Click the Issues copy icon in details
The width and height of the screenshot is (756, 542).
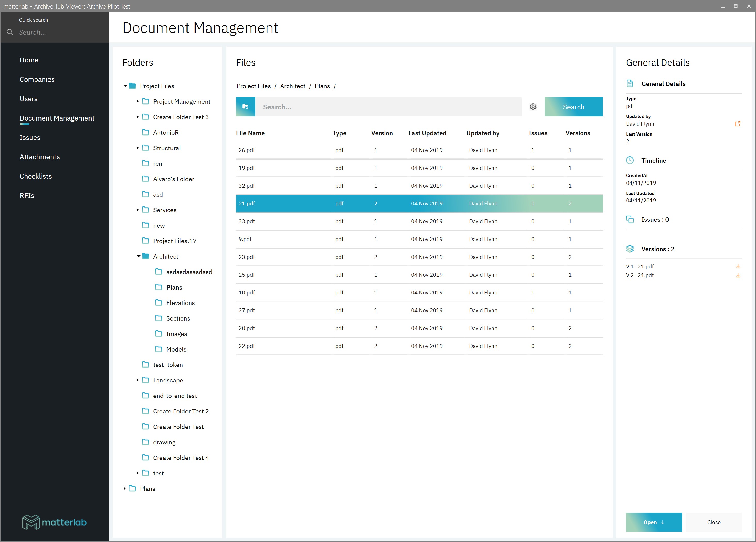pyautogui.click(x=630, y=219)
